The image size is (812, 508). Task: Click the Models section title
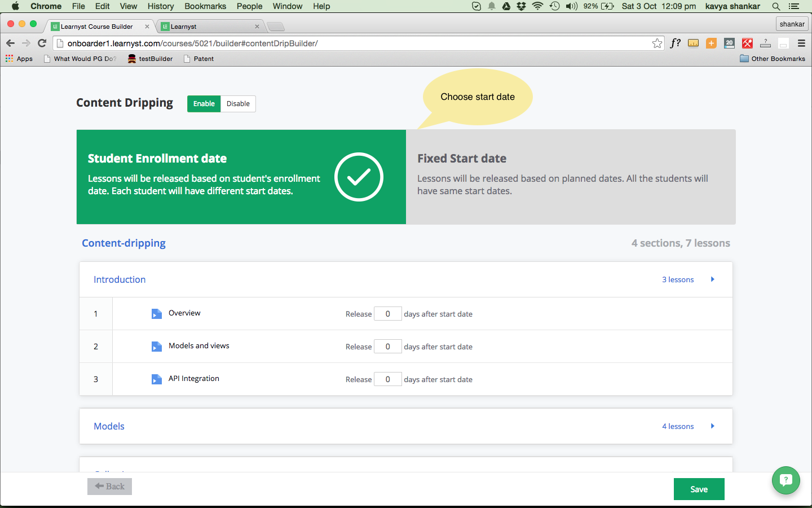(109, 426)
